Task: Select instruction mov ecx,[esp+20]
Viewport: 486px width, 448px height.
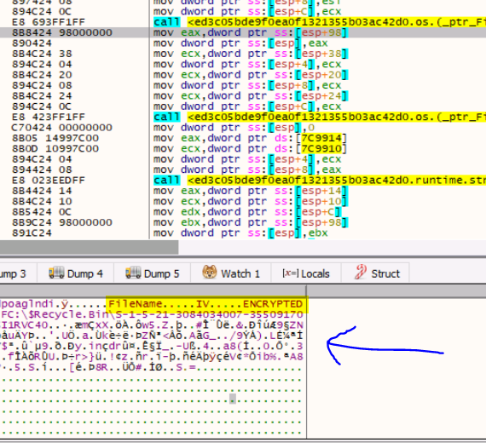Action: tap(251, 75)
